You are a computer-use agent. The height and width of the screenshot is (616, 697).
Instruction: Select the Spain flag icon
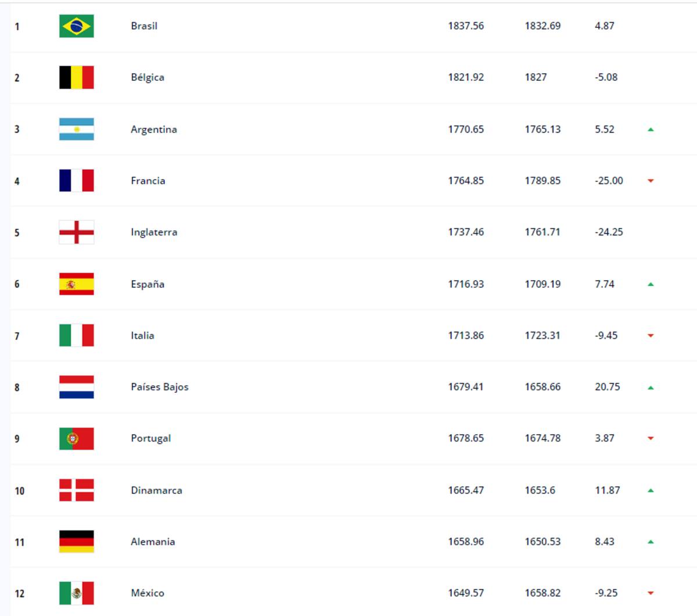click(x=76, y=284)
